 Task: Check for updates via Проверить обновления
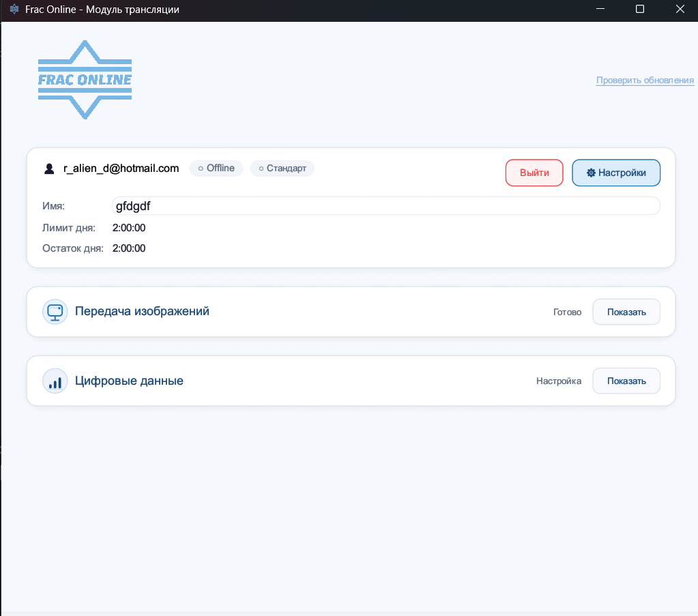pyautogui.click(x=645, y=80)
